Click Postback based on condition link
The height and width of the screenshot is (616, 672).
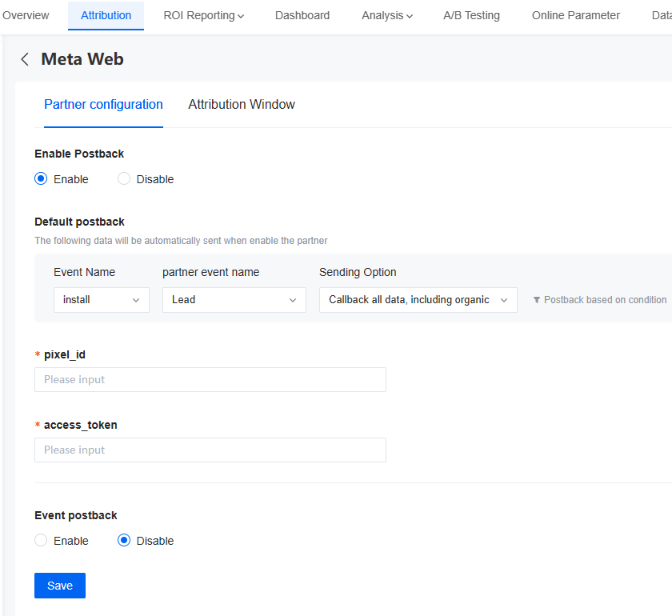tap(605, 300)
